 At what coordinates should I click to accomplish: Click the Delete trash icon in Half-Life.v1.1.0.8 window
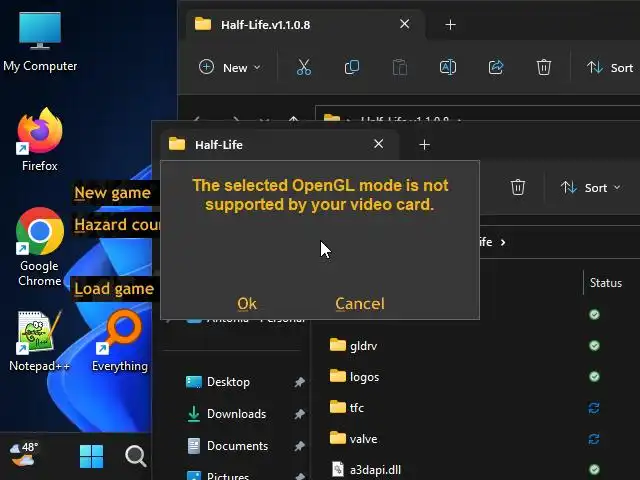[x=544, y=67]
